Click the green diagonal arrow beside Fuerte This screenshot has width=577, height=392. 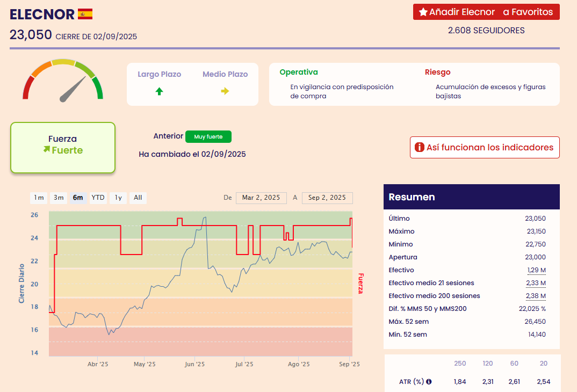[x=46, y=150]
